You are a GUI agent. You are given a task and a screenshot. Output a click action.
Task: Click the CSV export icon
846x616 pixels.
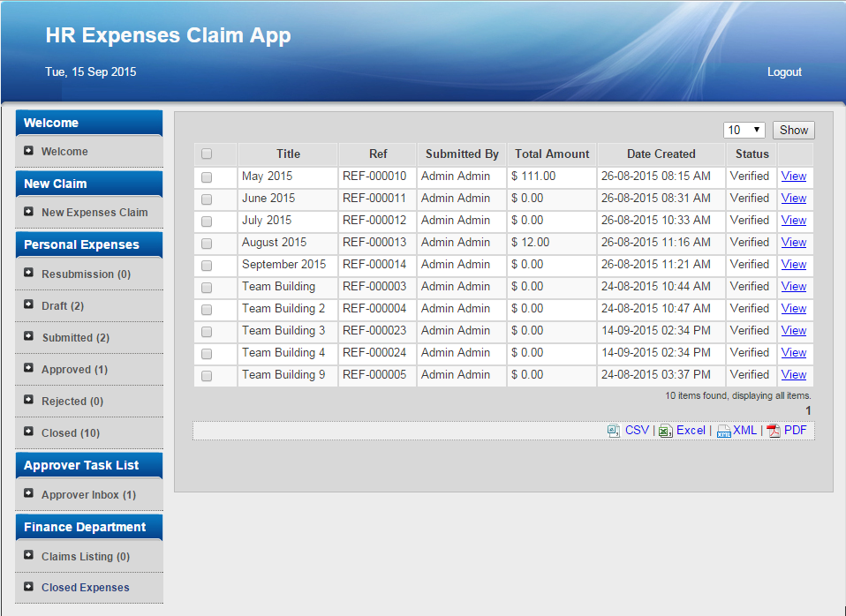click(x=614, y=431)
